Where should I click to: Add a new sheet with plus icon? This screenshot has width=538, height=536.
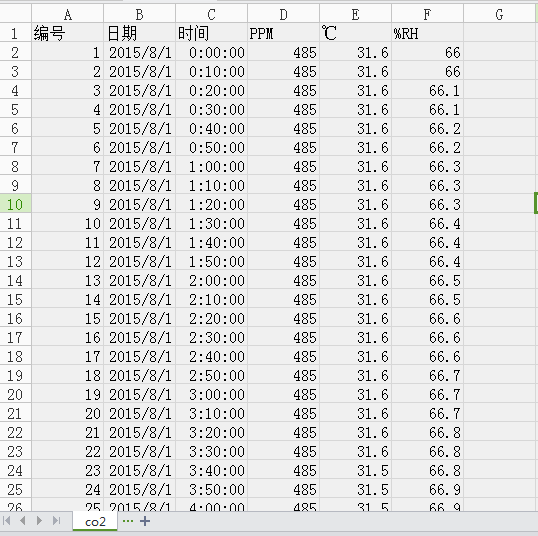[145, 521]
